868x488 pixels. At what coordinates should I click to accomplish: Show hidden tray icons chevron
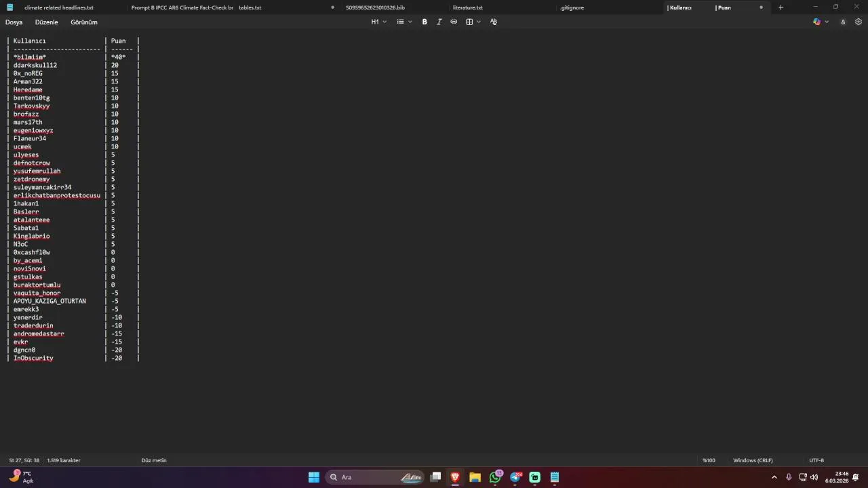click(x=774, y=477)
